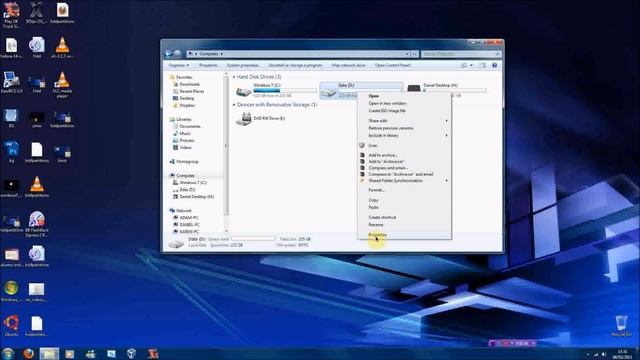The height and width of the screenshot is (360, 640).
Task: Click Homegroup in navigation pane
Action: coord(187,162)
